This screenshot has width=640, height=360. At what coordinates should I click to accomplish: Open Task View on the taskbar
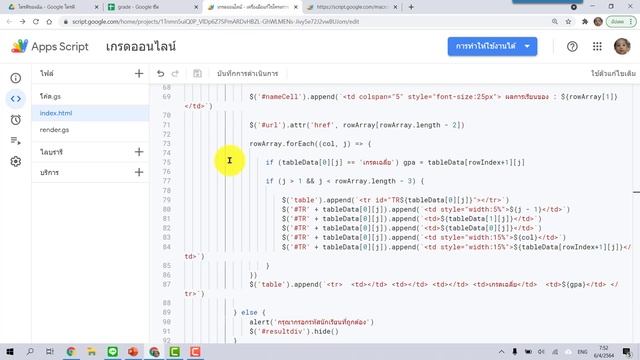pos(50,351)
